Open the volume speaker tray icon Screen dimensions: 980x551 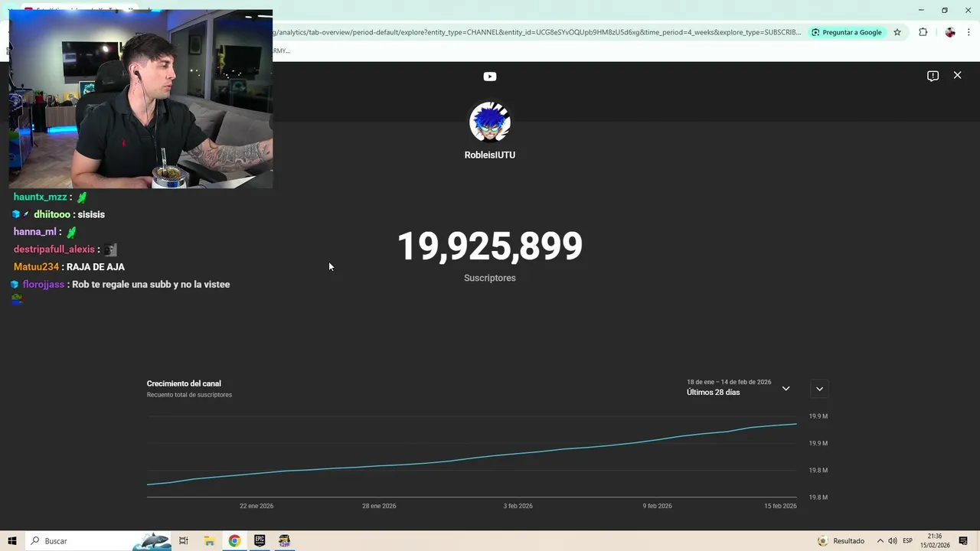pyautogui.click(x=893, y=541)
